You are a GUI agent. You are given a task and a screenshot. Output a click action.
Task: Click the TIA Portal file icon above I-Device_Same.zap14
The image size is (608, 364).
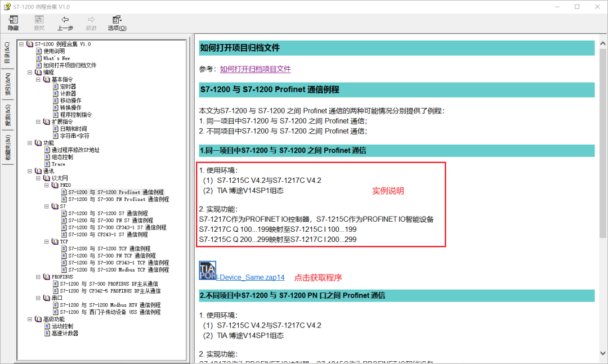point(207,269)
